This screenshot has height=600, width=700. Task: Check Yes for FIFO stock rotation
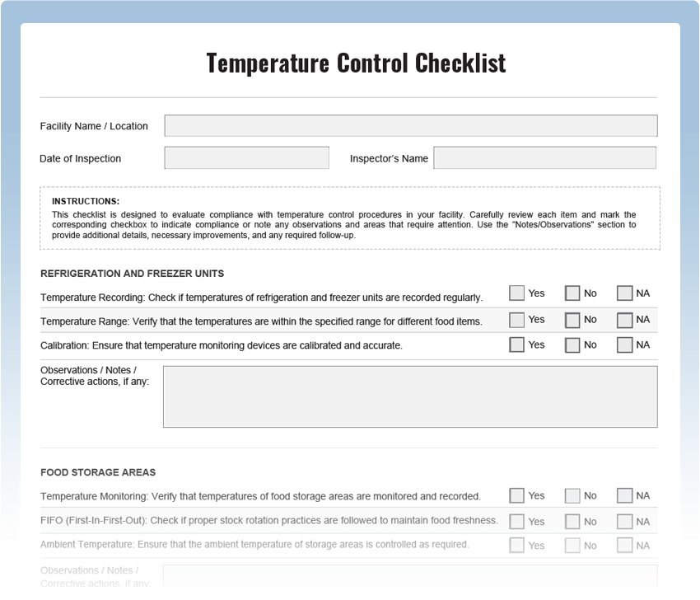pyautogui.click(x=516, y=520)
